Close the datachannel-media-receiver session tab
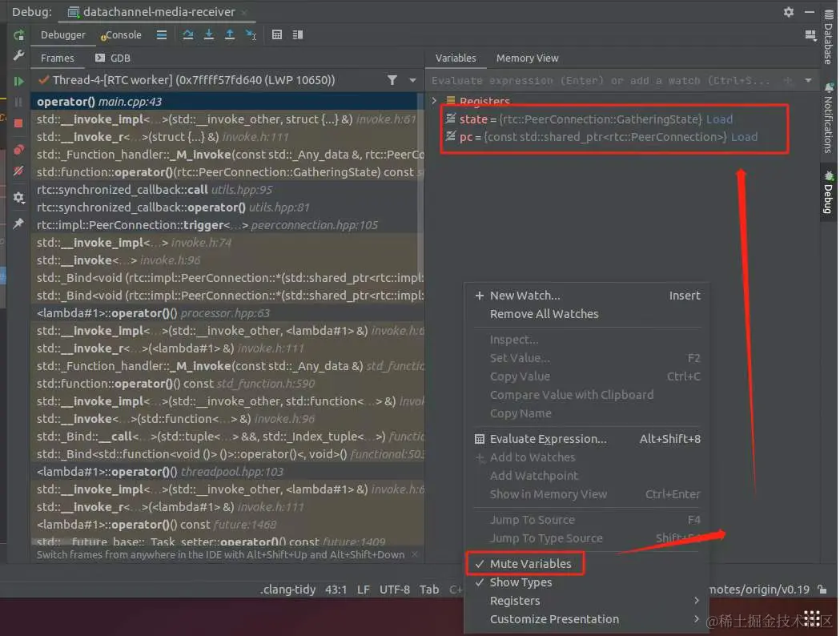Image resolution: width=840 pixels, height=636 pixels. (x=245, y=12)
